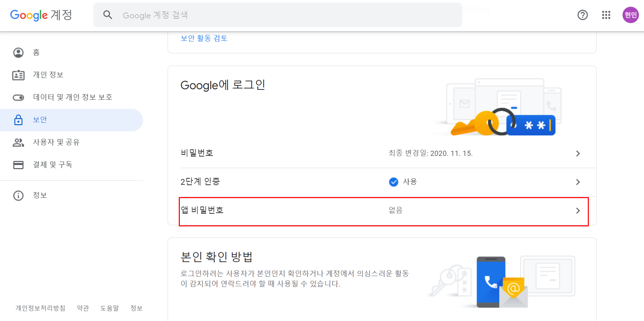Click the phone and mail illustration
Image resolution: width=644 pixels, height=321 pixels.
point(501,282)
